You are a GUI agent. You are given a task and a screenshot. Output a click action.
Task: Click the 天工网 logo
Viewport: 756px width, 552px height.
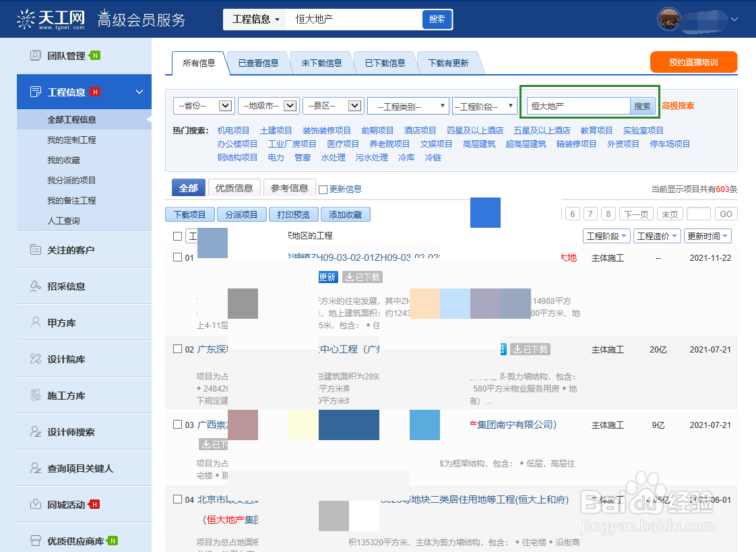pyautogui.click(x=51, y=20)
